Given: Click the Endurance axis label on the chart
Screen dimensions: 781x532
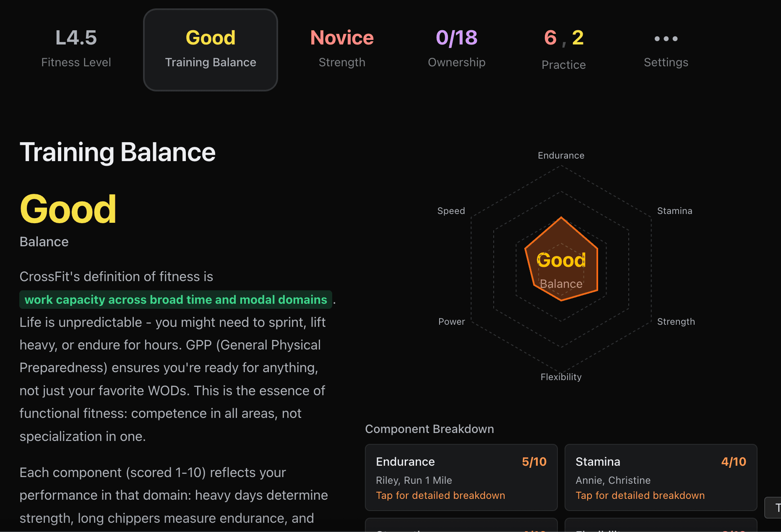Looking at the screenshot, I should point(561,155).
